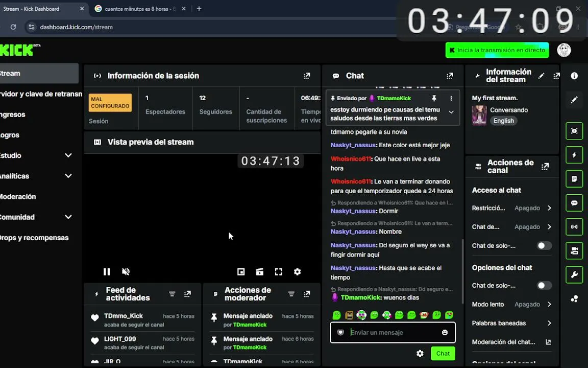Image resolution: width=588 pixels, height=368 pixels.
Task: Pause the stream preview
Action: [107, 271]
